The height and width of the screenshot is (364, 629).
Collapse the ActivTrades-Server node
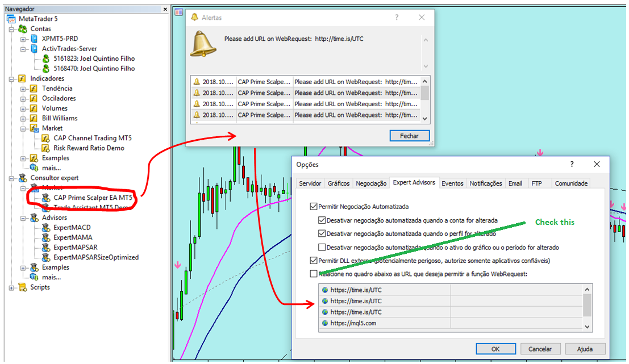(x=23, y=49)
